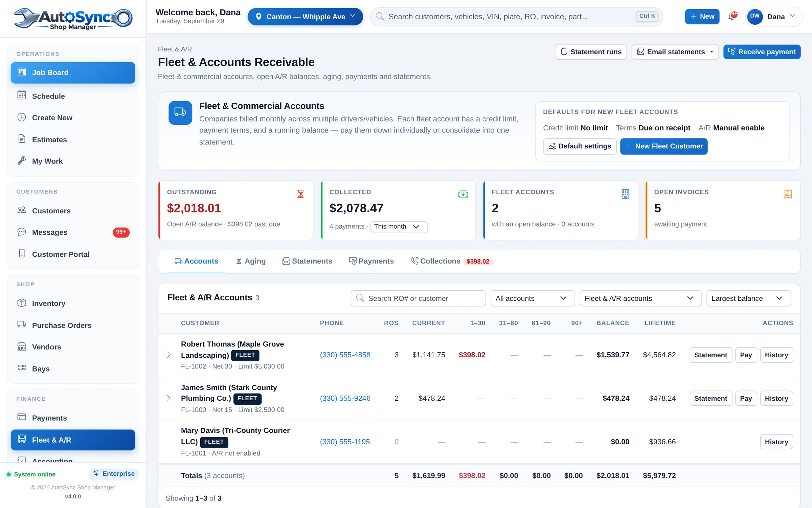Open the notifications bell icon
The width and height of the screenshot is (812, 508).
coord(732,16)
